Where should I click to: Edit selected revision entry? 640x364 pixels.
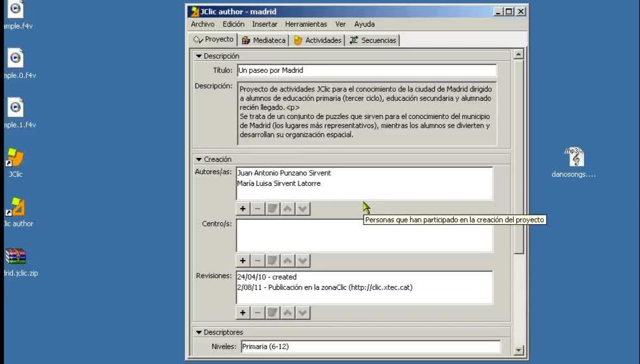pos(273,313)
